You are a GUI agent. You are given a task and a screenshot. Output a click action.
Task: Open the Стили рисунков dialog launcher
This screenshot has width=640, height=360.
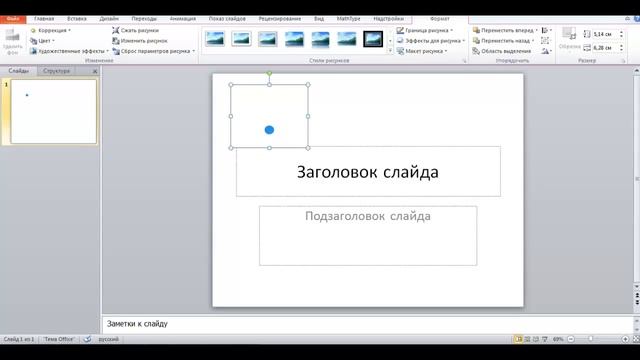464,61
